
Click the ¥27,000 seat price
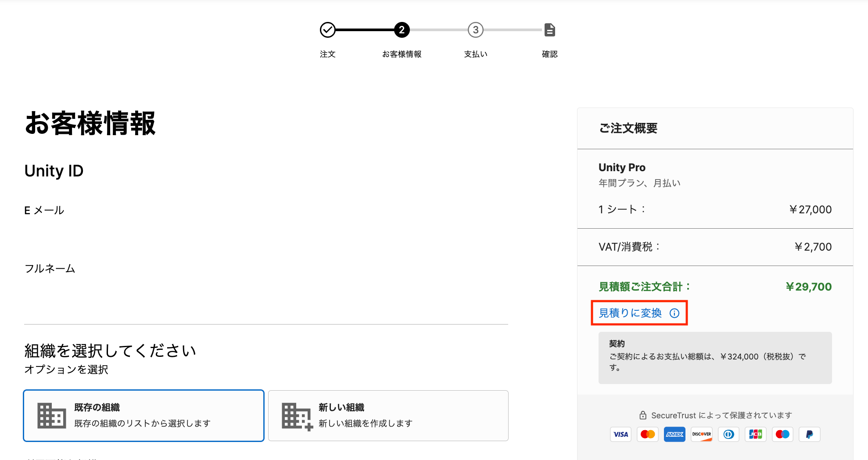pos(810,209)
